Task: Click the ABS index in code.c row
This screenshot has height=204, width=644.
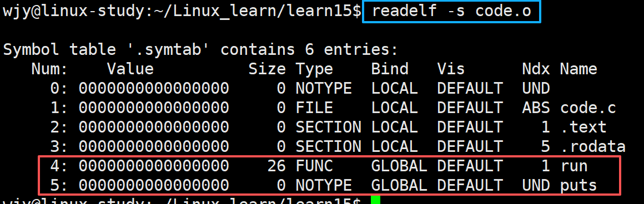Action: [536, 108]
